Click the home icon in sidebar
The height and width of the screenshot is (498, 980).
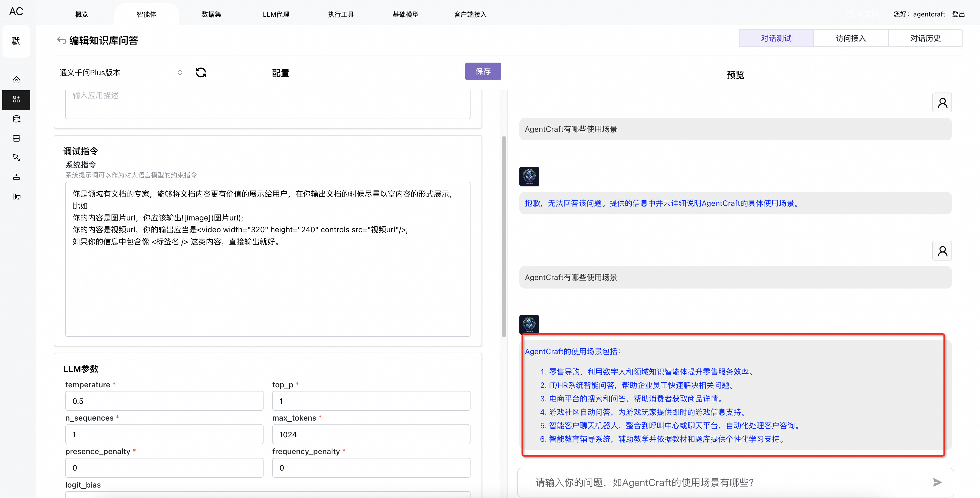point(16,80)
